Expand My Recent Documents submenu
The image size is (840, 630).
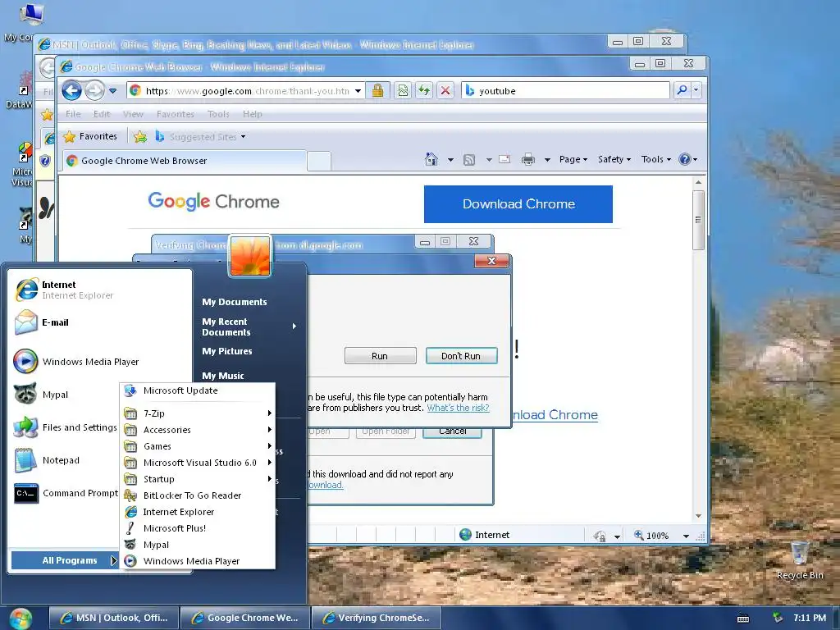(x=249, y=326)
